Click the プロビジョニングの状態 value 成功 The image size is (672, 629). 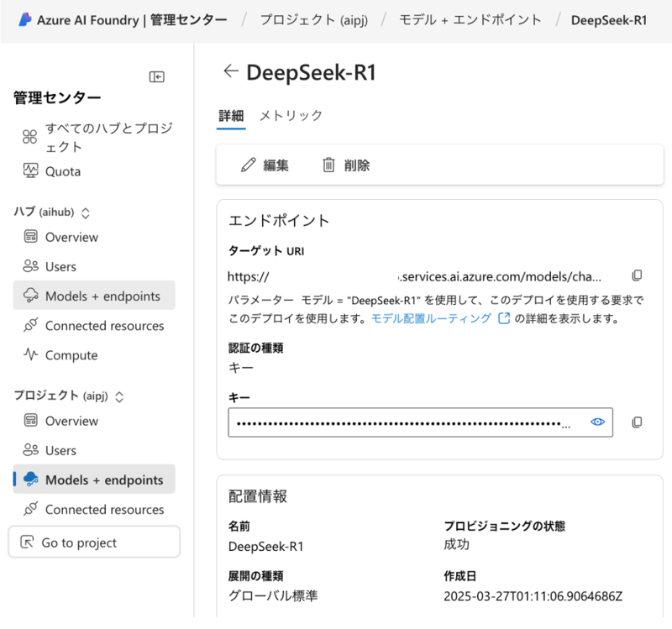click(x=456, y=544)
